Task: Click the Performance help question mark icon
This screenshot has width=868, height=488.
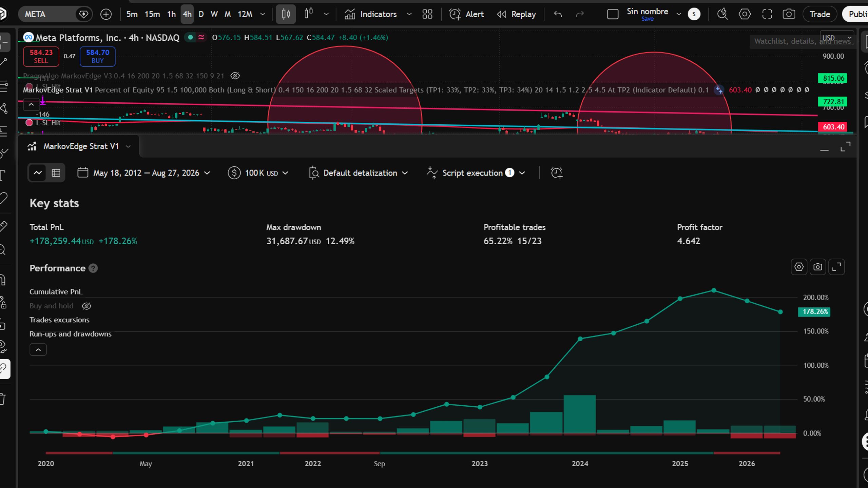Action: tap(93, 268)
